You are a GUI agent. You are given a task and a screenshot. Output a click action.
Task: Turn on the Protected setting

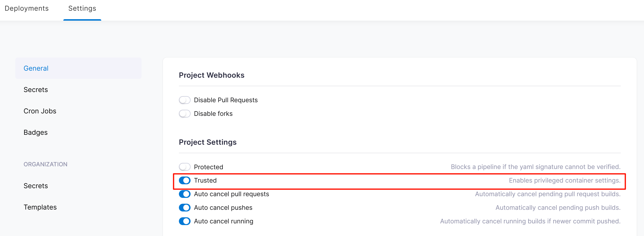[184, 167]
